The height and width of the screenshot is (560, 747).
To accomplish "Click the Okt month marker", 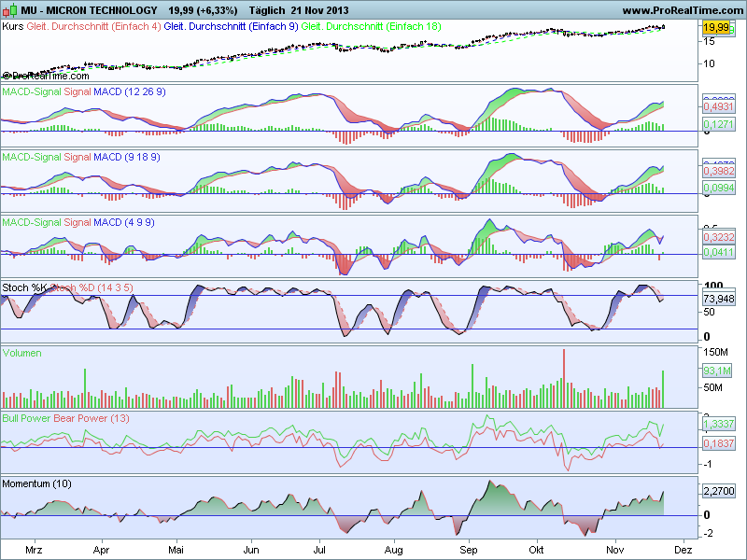I will 536,550.
